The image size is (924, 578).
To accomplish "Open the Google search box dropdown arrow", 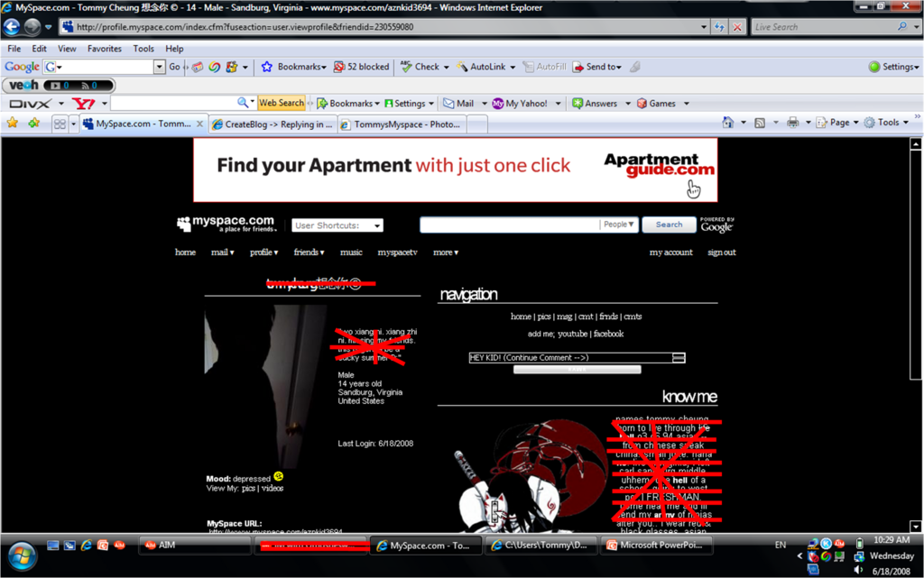I will pos(159,67).
